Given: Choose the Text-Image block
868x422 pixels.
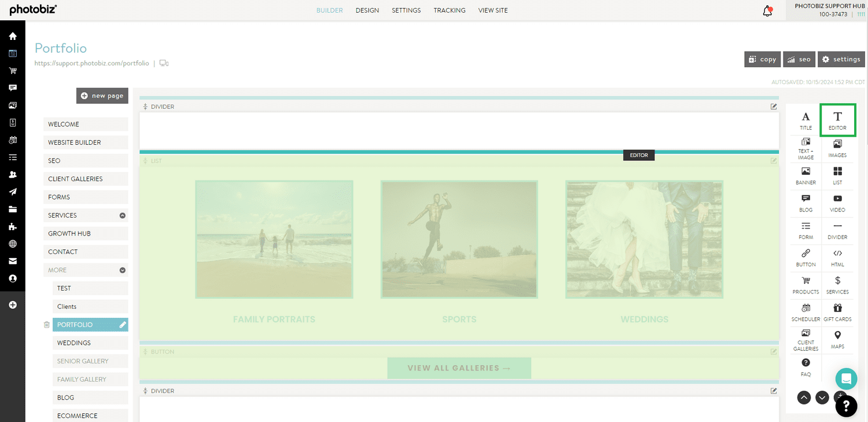Looking at the screenshot, I should (x=806, y=148).
